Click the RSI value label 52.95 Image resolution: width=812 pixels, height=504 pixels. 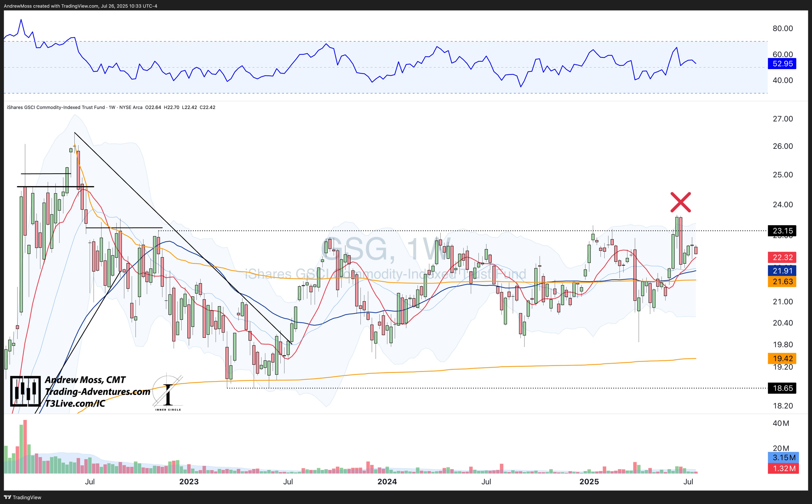(782, 64)
